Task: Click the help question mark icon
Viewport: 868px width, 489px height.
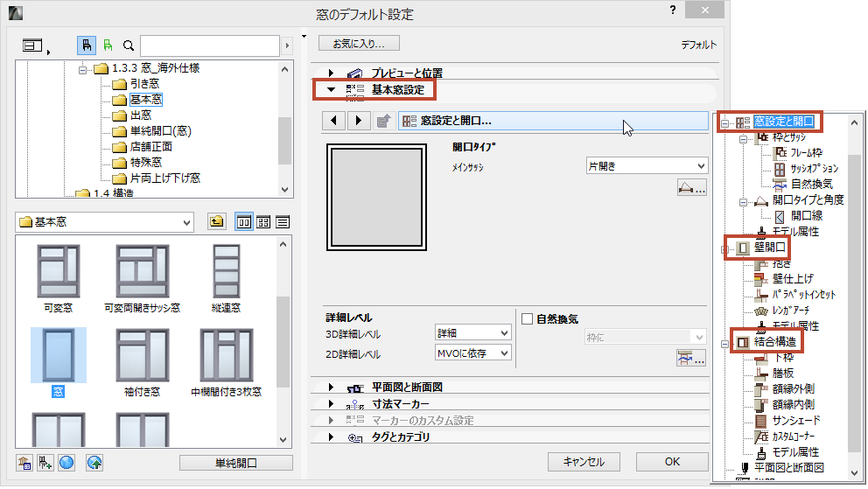Action: coord(673,10)
